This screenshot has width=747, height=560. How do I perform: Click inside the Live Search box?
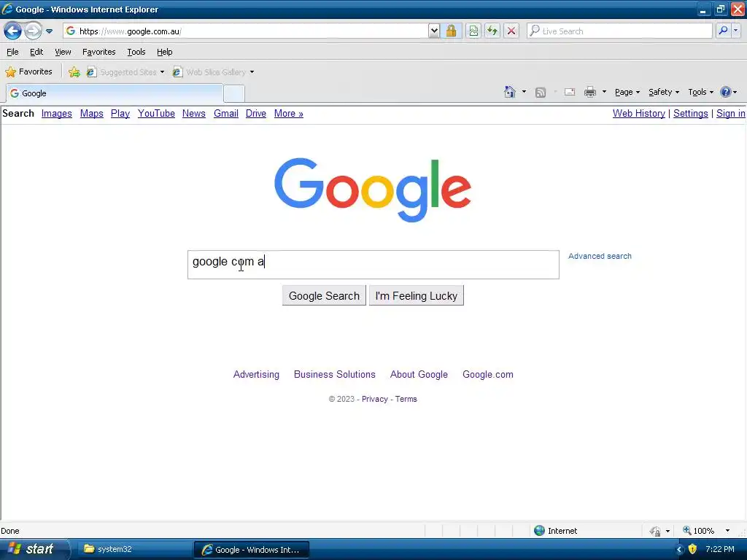(x=619, y=31)
